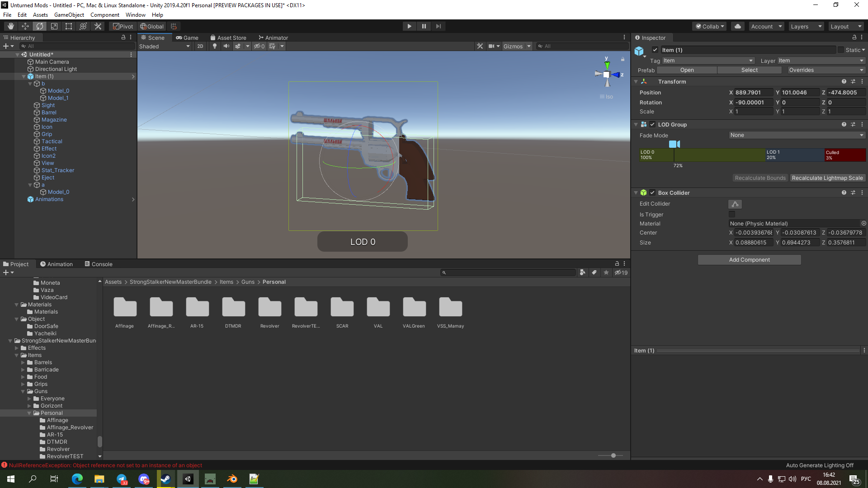This screenshot has height=488, width=868.
Task: Enable the Is Trigger checkbox
Action: click(732, 214)
